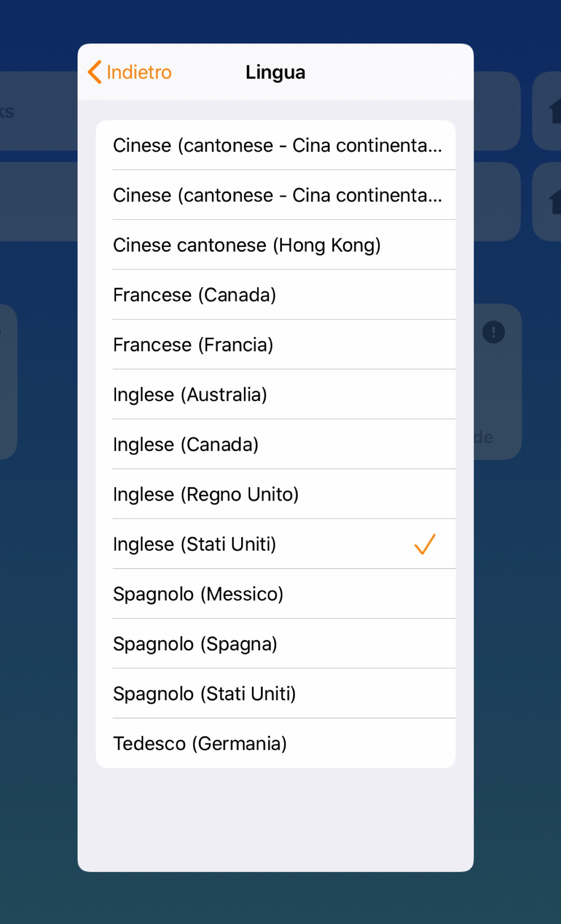
Task: Tap the orange back chevron icon
Action: [x=95, y=72]
